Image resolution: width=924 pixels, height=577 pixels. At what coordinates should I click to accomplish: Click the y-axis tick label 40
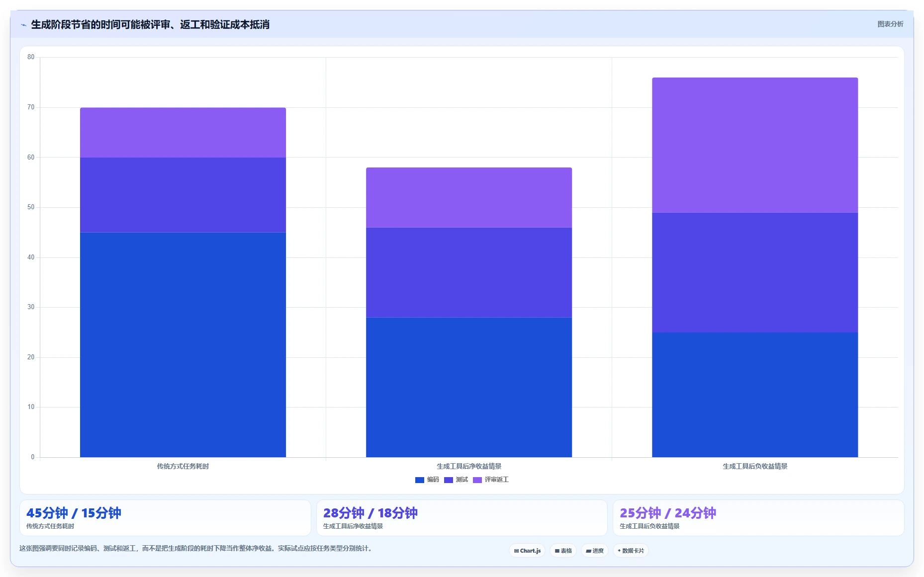click(x=31, y=257)
